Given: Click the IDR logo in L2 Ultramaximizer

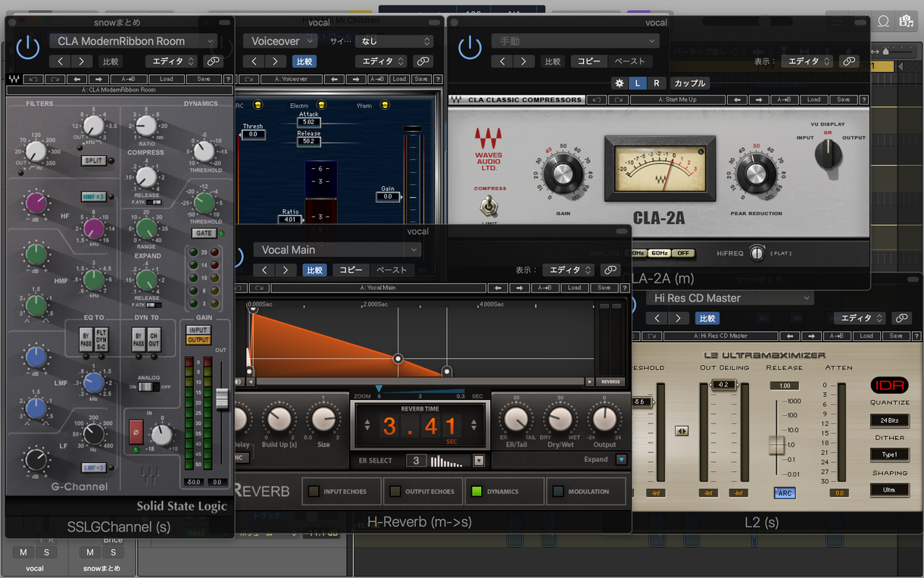Looking at the screenshot, I should 889,385.
